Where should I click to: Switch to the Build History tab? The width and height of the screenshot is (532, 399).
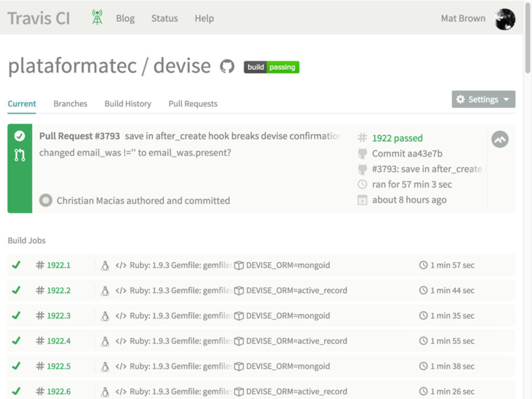[x=128, y=104]
